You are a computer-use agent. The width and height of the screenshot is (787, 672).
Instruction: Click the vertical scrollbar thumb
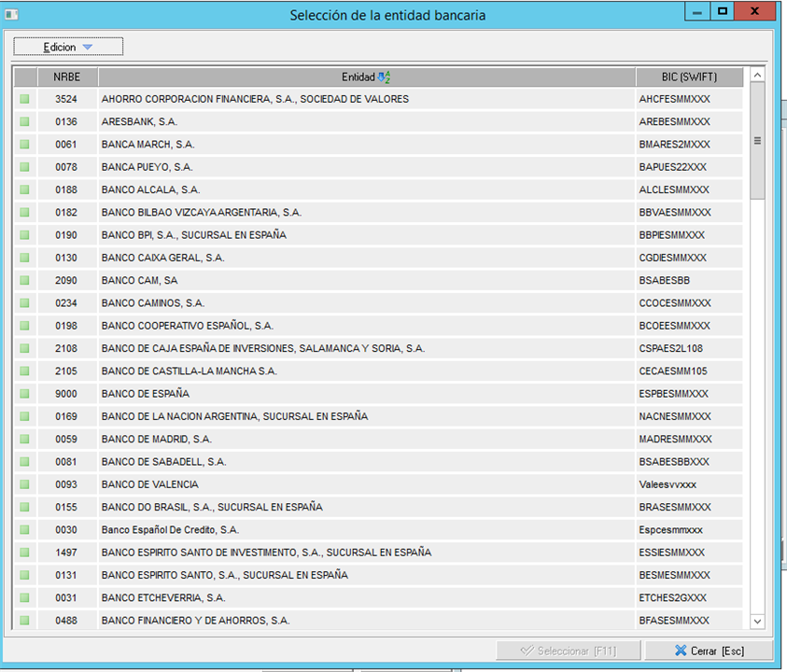tap(757, 140)
